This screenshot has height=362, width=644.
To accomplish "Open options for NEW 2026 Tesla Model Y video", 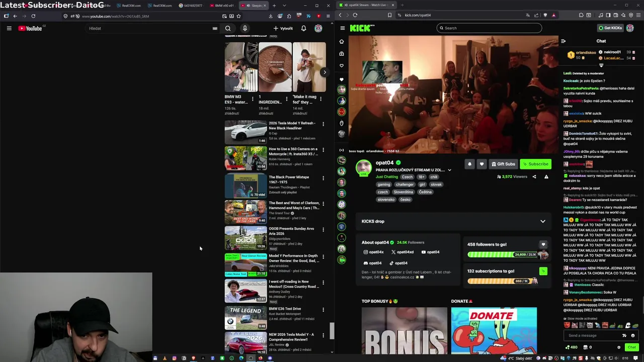I will 323,335.
